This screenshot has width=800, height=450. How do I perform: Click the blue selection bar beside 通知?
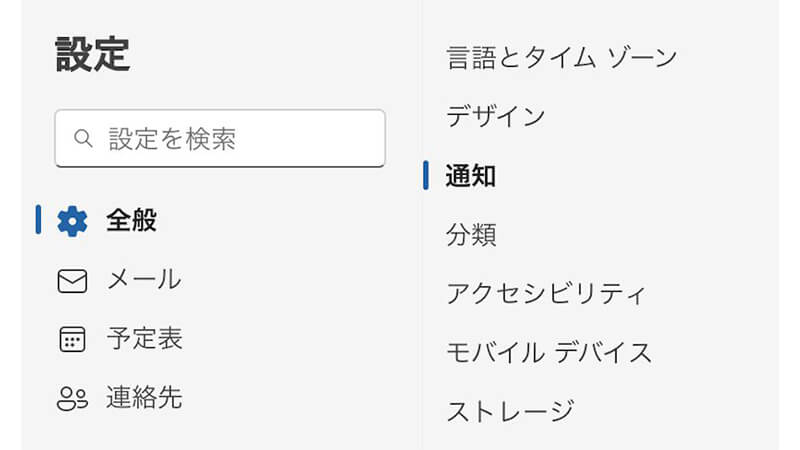pyautogui.click(x=427, y=175)
